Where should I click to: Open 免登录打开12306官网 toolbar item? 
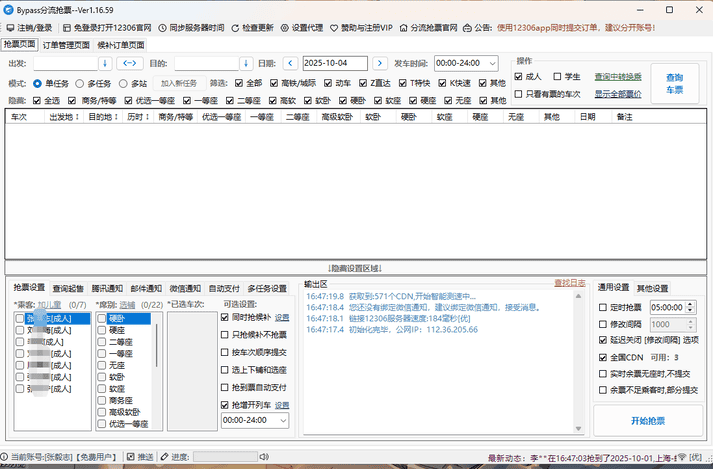pos(107,28)
